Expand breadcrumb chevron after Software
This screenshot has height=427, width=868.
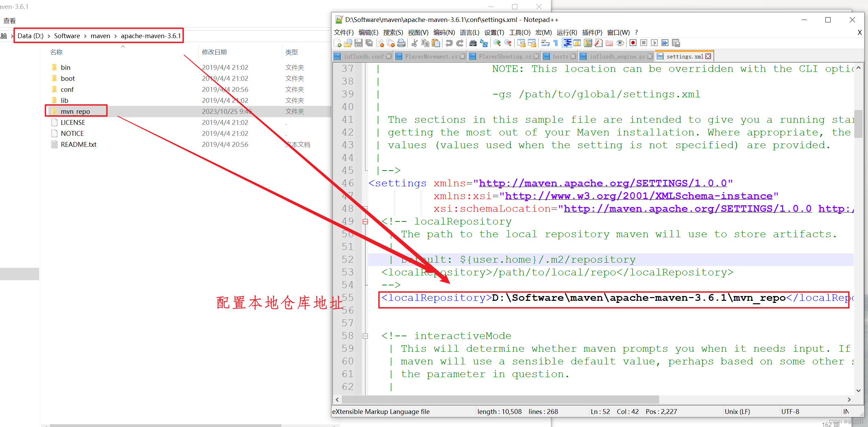click(x=85, y=36)
